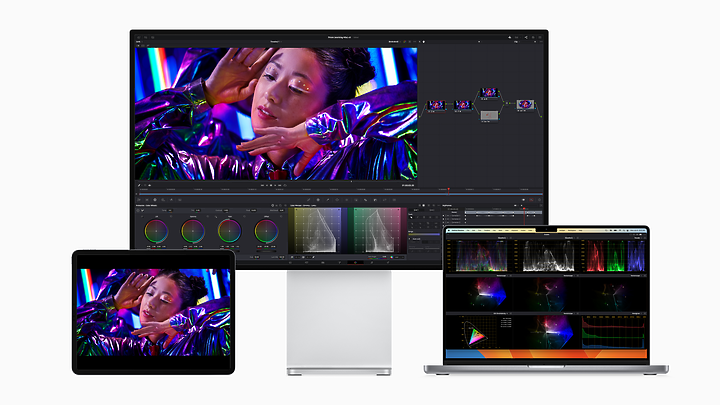Click the red playhead in the viewer timeline
Image resolution: width=720 pixels, height=405 pixels.
tap(449, 190)
